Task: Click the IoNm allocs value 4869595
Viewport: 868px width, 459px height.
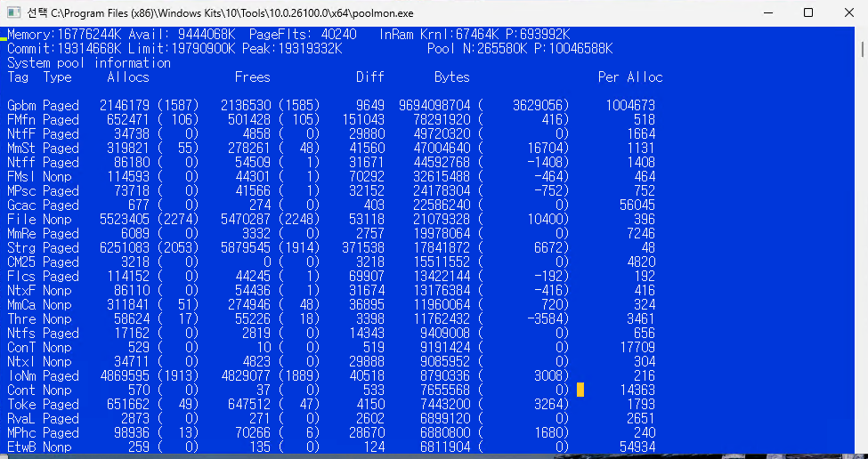Action: tap(125, 376)
